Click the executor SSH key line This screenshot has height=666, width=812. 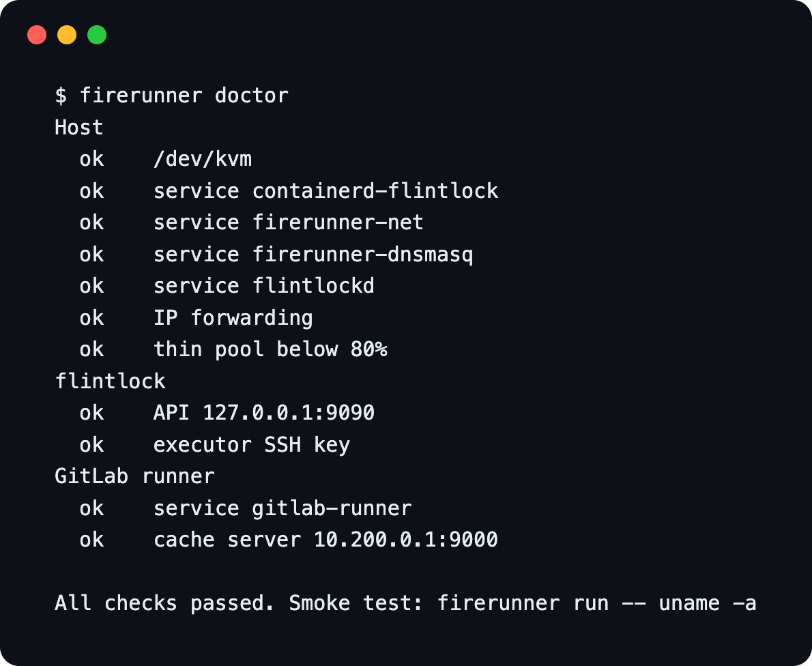[215, 445]
